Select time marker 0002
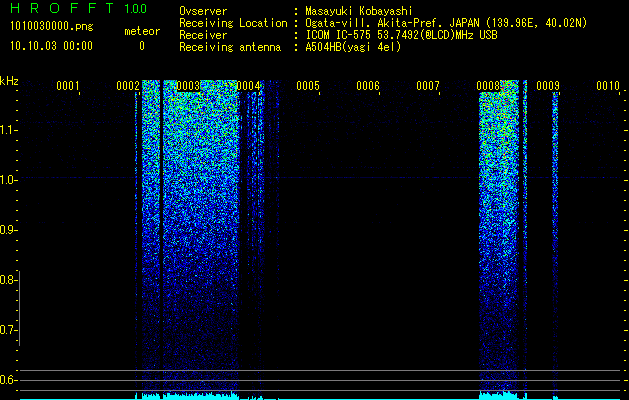This screenshot has width=629, height=400. tap(128, 86)
